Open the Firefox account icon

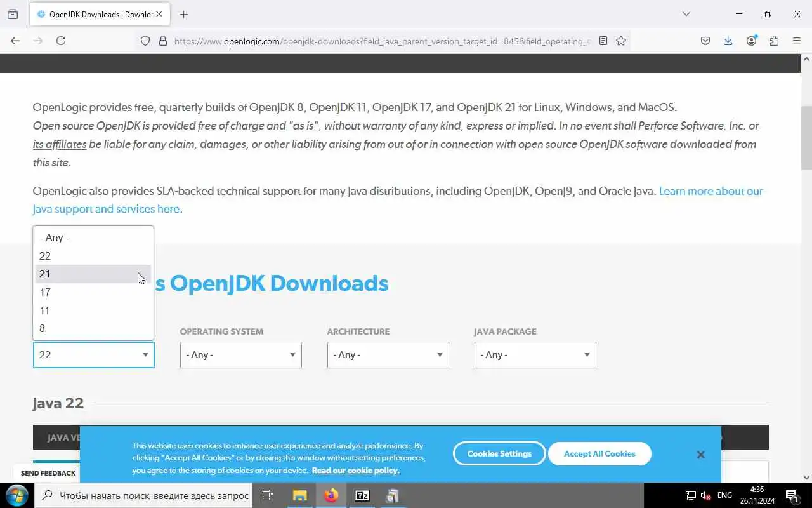pos(752,41)
